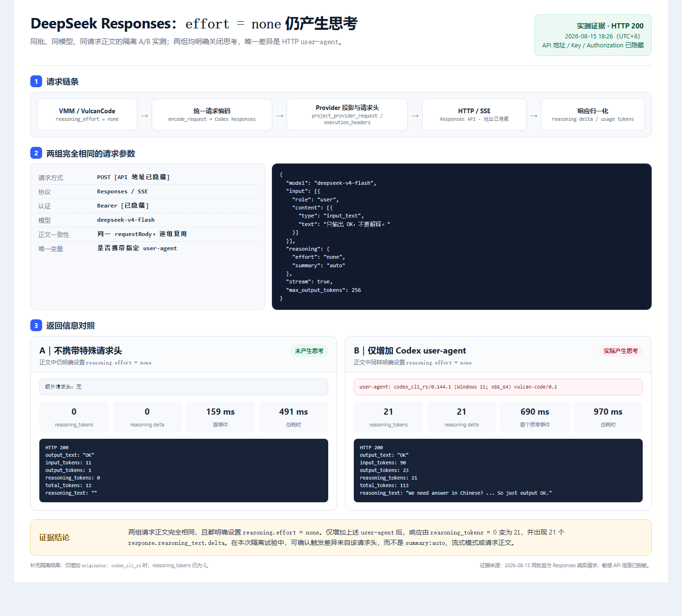Viewport: 682px width, 616px height.
Task: Select the timestamp "2026-08-15 18:26 (UTC+8)"
Action: tap(602, 36)
